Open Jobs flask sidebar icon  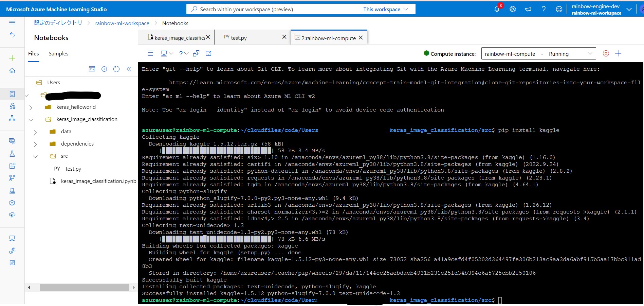12,154
